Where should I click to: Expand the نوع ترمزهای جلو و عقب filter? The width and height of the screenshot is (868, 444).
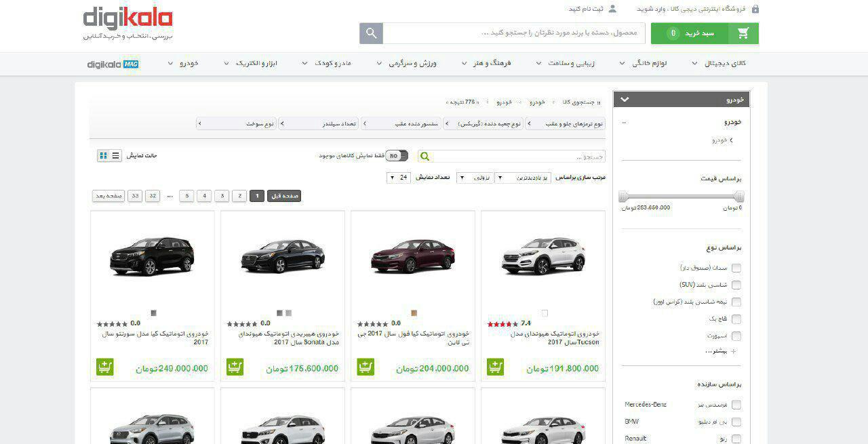click(566, 123)
